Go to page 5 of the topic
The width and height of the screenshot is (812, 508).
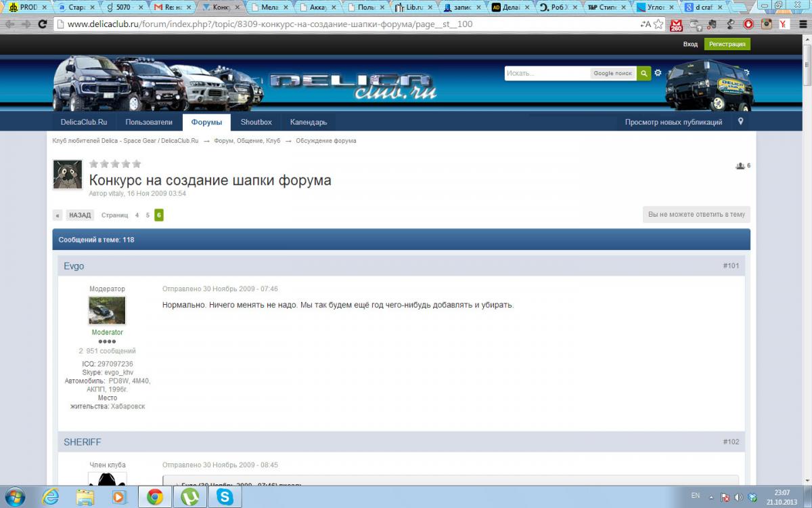tap(148, 215)
